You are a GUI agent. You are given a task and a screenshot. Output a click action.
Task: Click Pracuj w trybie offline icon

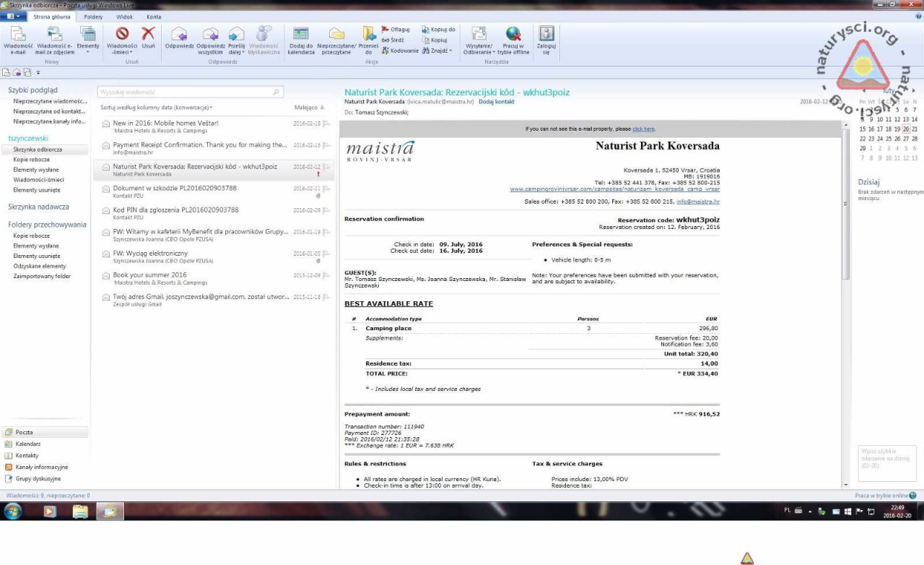pos(513,40)
